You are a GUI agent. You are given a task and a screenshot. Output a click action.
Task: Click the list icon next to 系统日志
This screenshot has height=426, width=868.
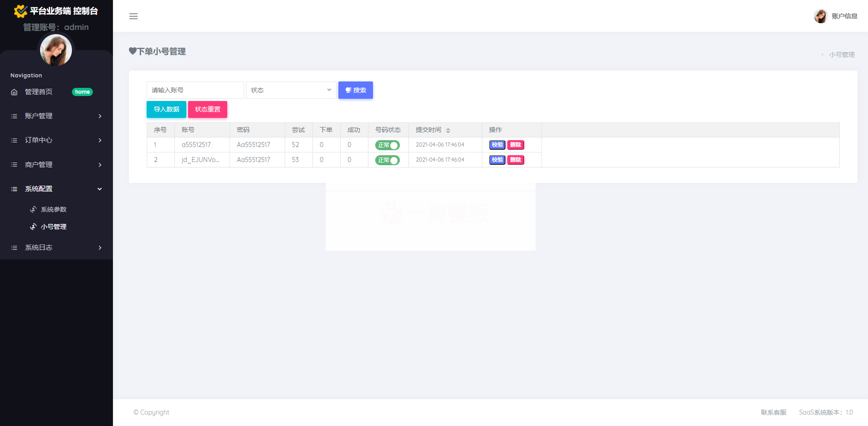[14, 248]
